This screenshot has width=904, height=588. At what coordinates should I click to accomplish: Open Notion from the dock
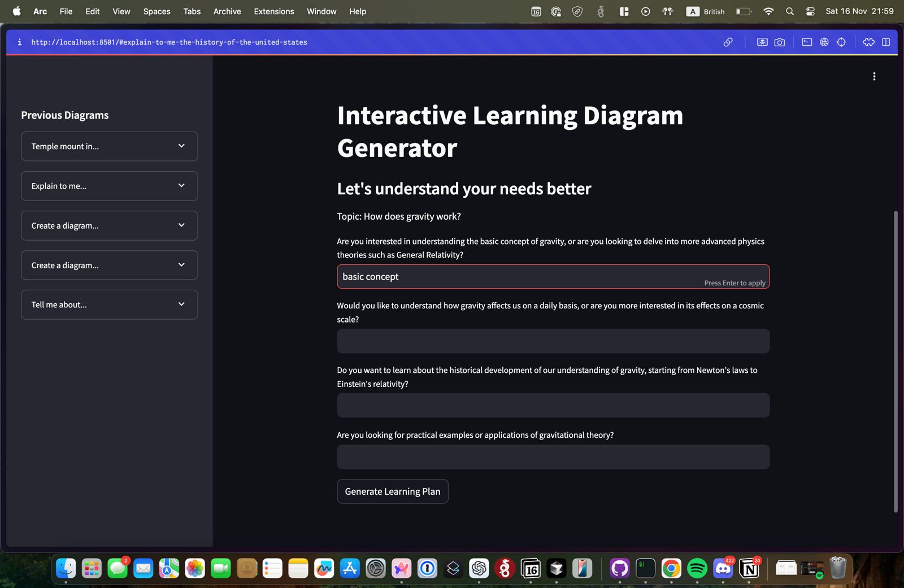pyautogui.click(x=749, y=568)
